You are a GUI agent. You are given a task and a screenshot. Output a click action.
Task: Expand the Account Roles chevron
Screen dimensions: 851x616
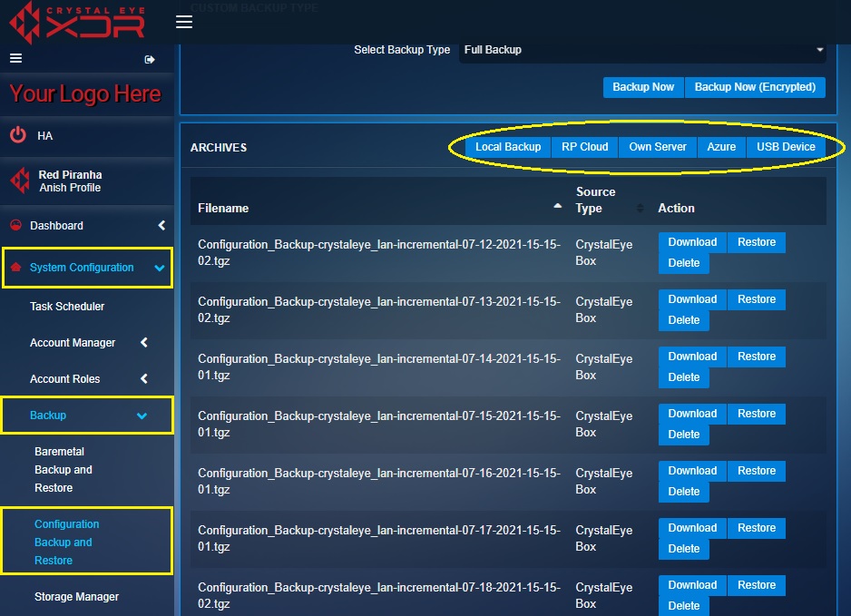[144, 379]
